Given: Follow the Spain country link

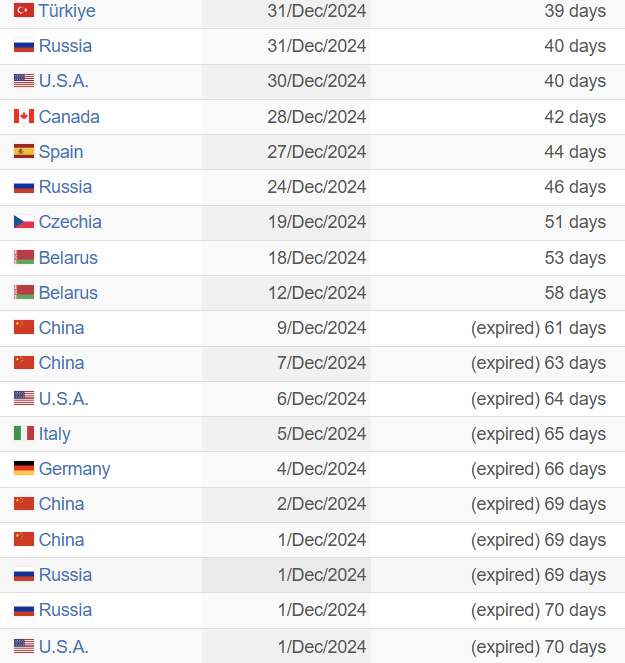Looking at the screenshot, I should 61,152.
